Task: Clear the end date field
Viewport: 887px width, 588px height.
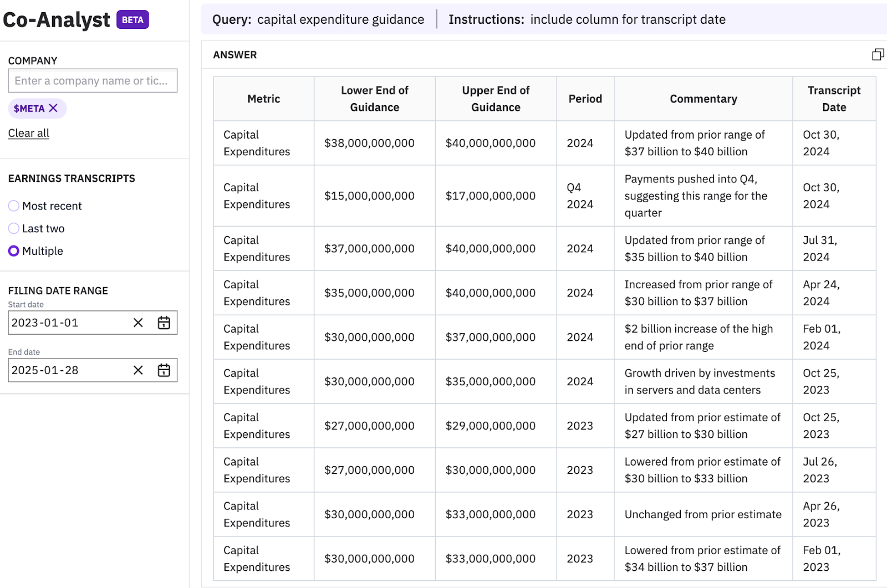Action: 138,370
